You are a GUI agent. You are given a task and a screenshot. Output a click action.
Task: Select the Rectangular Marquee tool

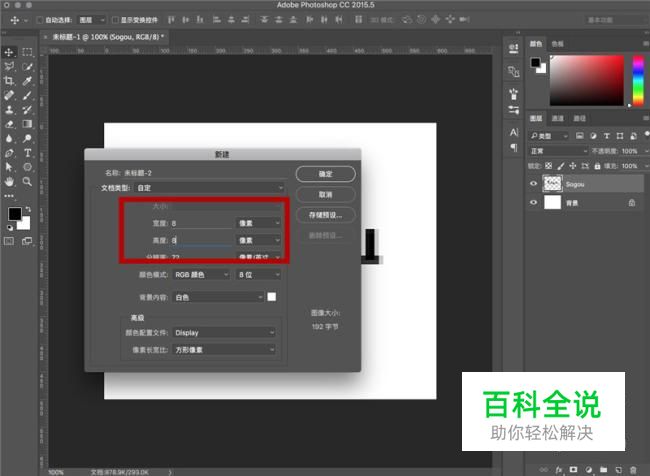coord(27,52)
